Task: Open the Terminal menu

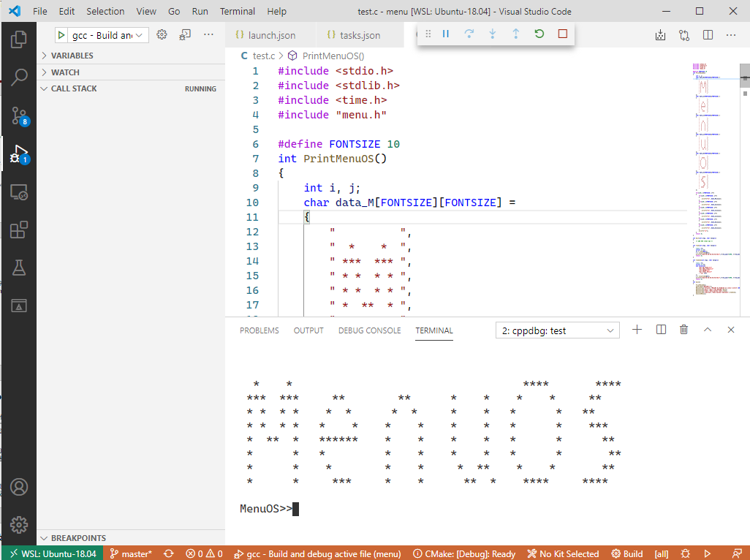Action: point(238,12)
